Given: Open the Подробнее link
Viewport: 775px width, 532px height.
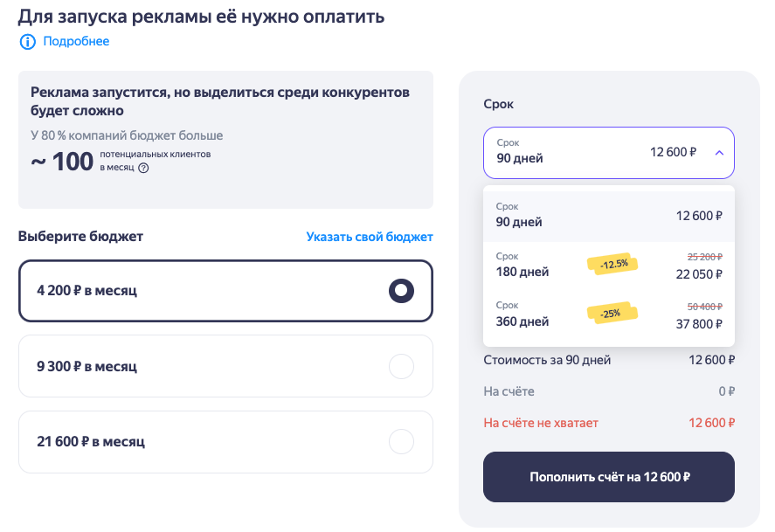Looking at the screenshot, I should (76, 41).
